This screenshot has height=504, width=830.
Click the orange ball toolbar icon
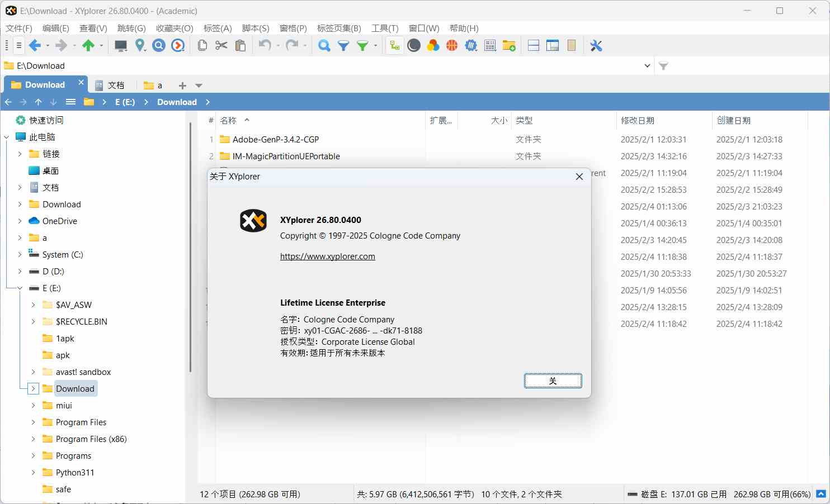(452, 46)
